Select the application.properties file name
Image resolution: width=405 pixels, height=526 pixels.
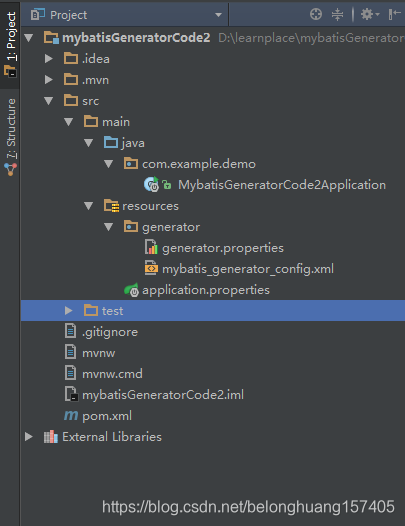point(206,290)
